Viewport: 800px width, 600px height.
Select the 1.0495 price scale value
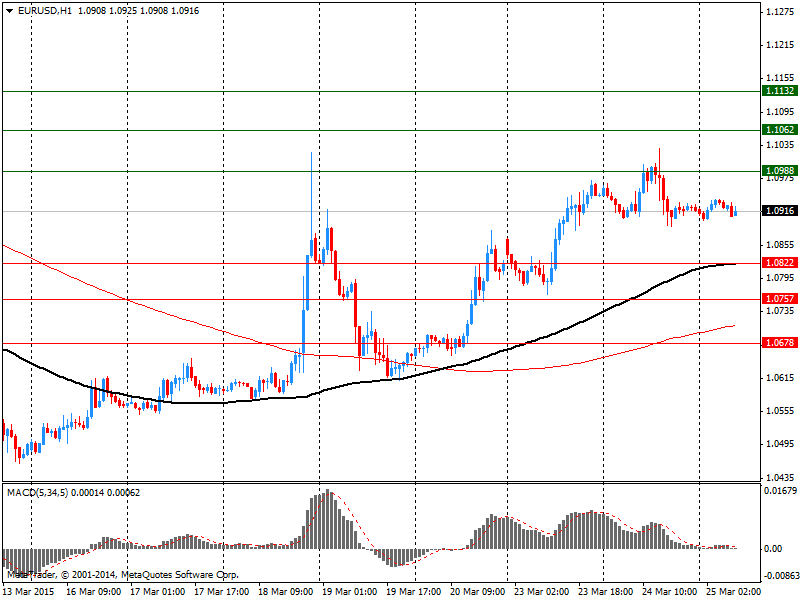781,444
